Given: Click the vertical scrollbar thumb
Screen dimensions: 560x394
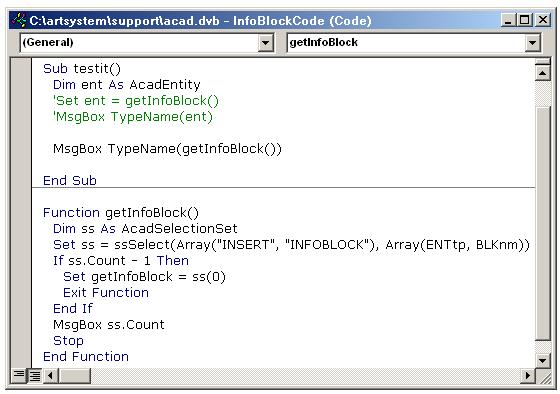Looking at the screenshot, I should (542, 223).
